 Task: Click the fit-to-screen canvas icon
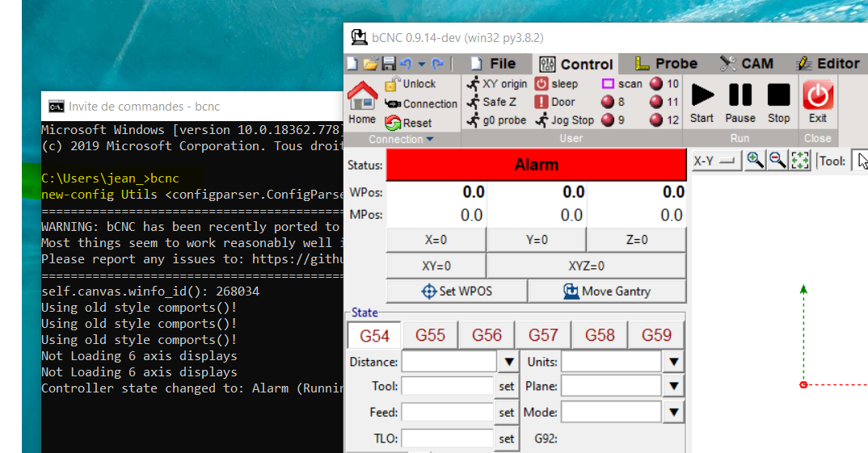point(800,161)
